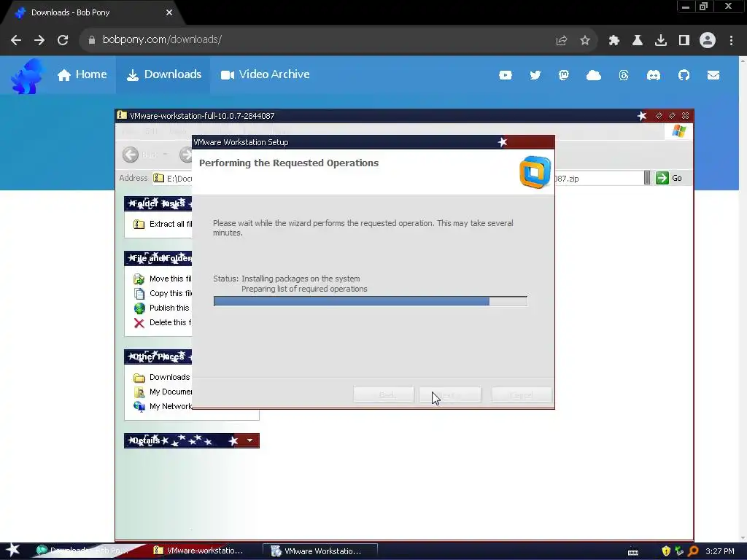Open the browser three-dot menu
747x560 pixels.
point(731,41)
